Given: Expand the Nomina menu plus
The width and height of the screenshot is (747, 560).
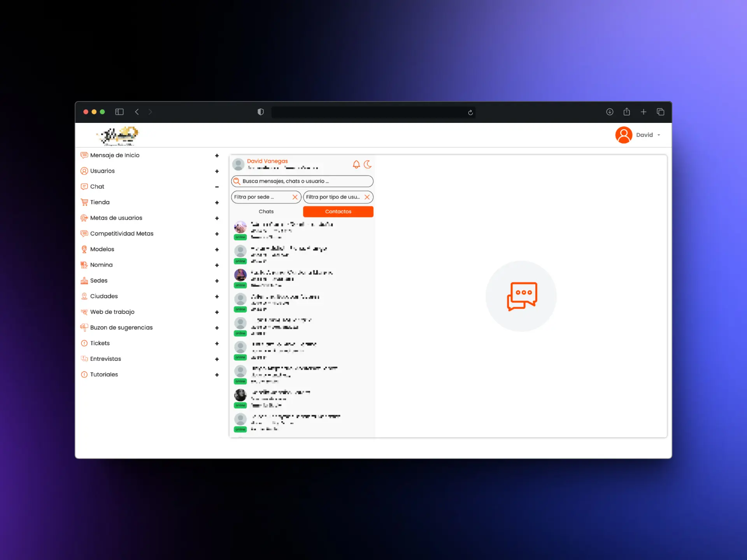Looking at the screenshot, I should click(217, 265).
